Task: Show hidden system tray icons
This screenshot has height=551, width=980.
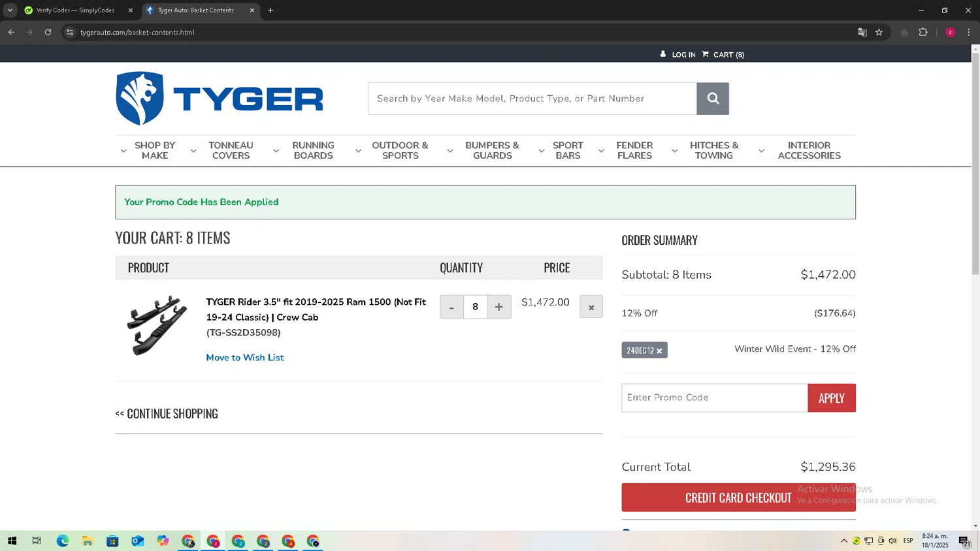Action: coord(844,541)
